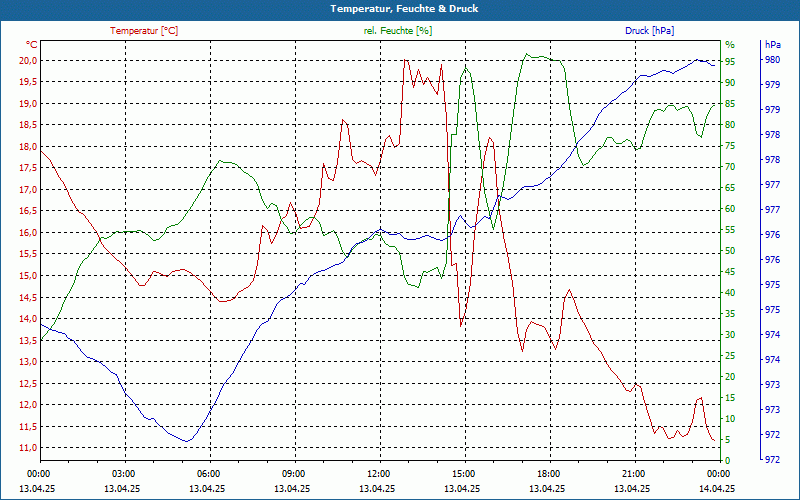Click the '14.04.25' date label
Viewport: 800px width, 500px height.
tap(718, 488)
